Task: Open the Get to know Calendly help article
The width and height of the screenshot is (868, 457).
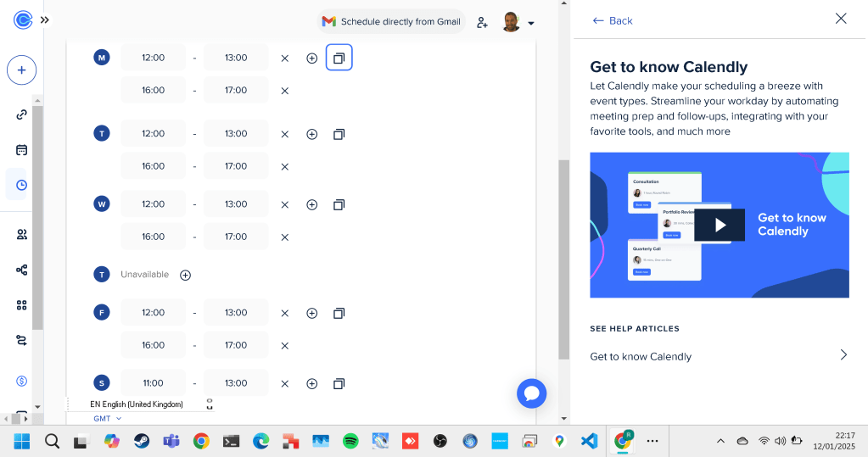Action: pos(719,356)
